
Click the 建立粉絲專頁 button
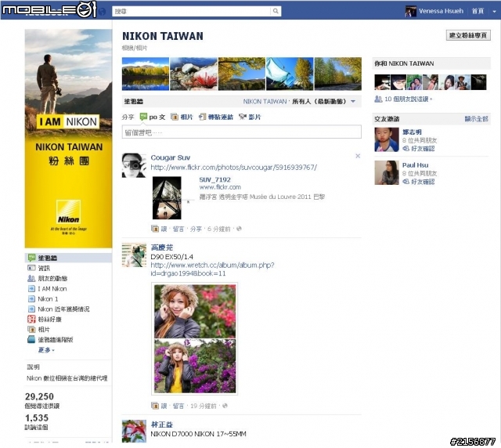point(468,35)
